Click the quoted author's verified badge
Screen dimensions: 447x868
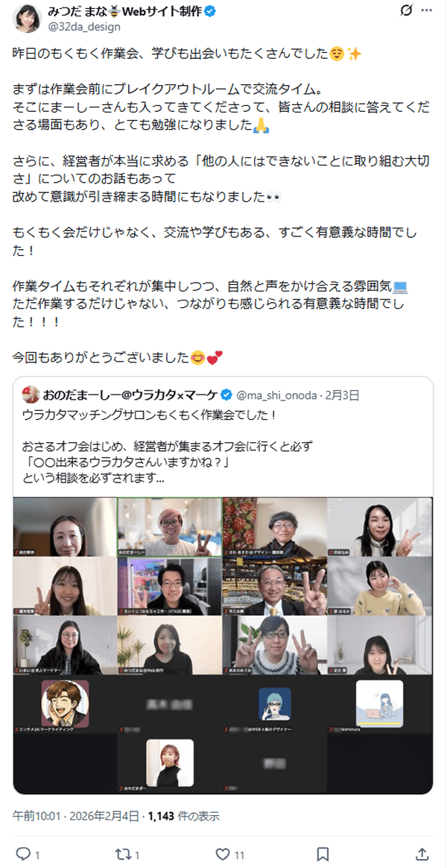(226, 394)
